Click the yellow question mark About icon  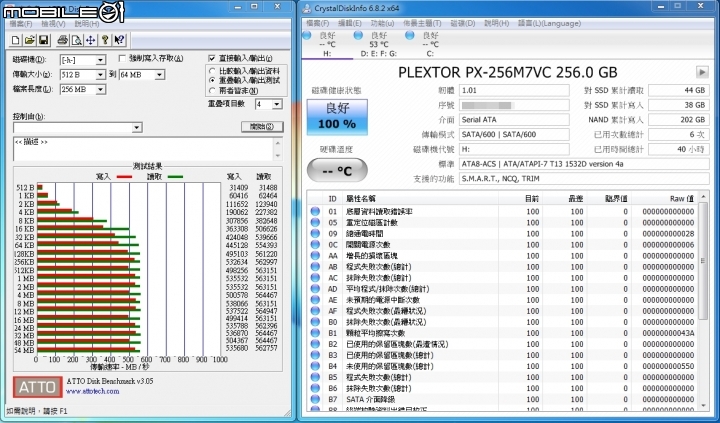click(x=105, y=40)
